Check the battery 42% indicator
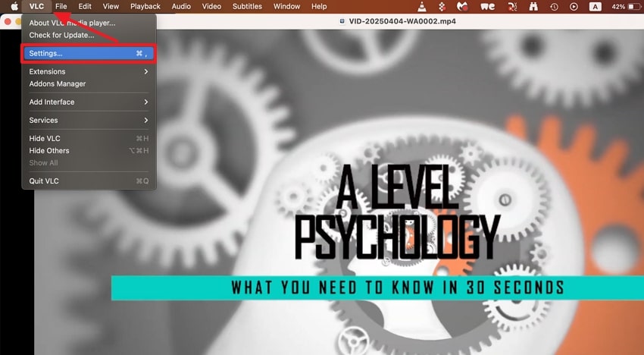 coord(626,7)
